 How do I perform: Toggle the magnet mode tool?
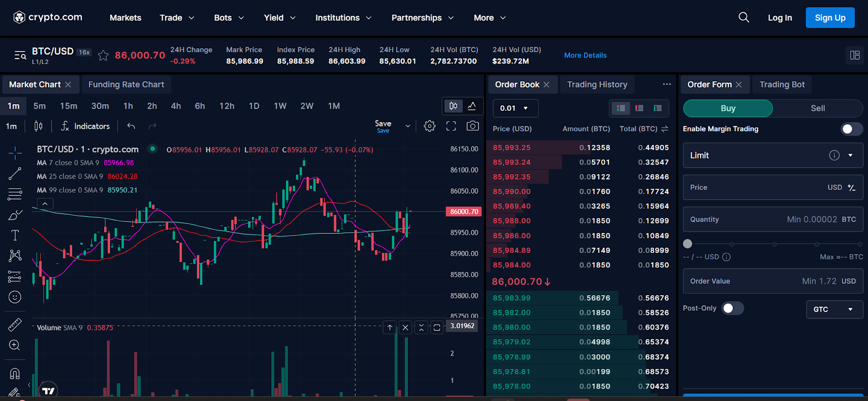pos(15,373)
